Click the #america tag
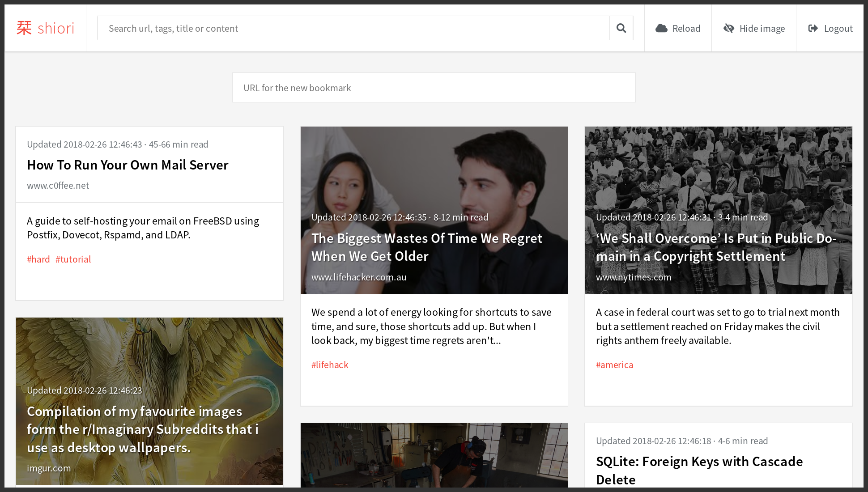The image size is (868, 492). (x=614, y=365)
